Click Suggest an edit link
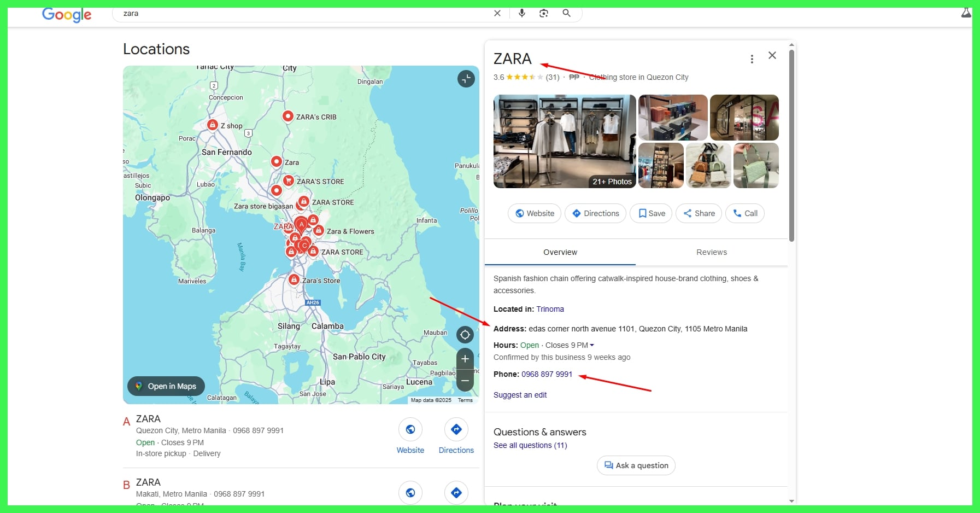Viewport: 980px width, 513px height. [x=520, y=395]
